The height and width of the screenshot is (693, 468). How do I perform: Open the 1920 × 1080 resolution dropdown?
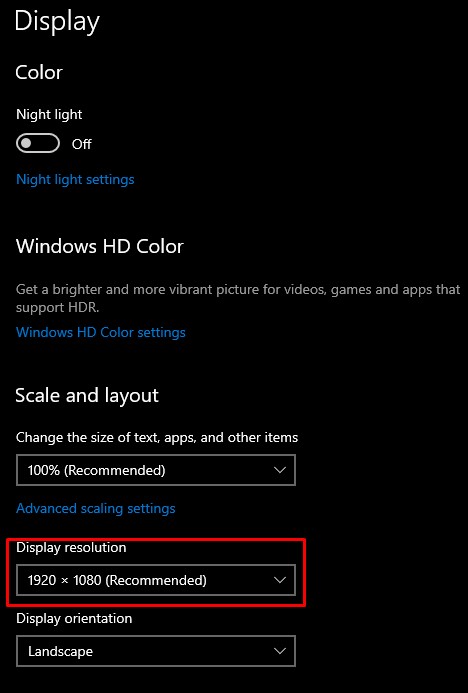tap(156, 580)
